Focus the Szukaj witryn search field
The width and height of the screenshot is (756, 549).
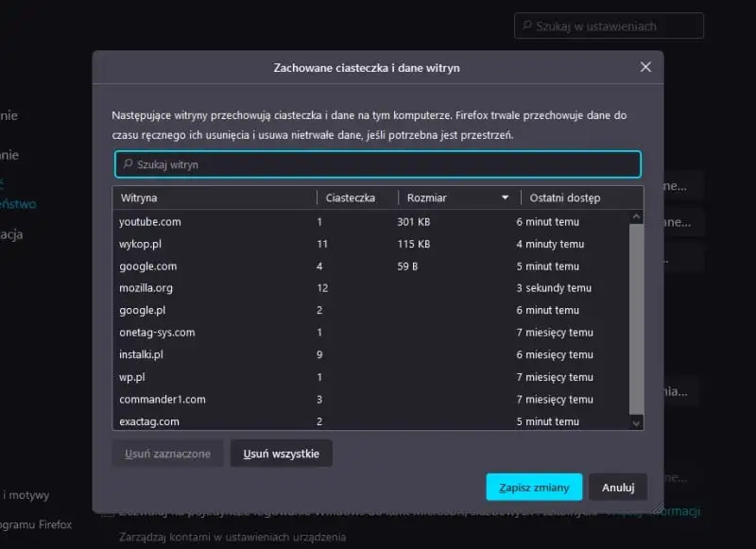coord(378,164)
